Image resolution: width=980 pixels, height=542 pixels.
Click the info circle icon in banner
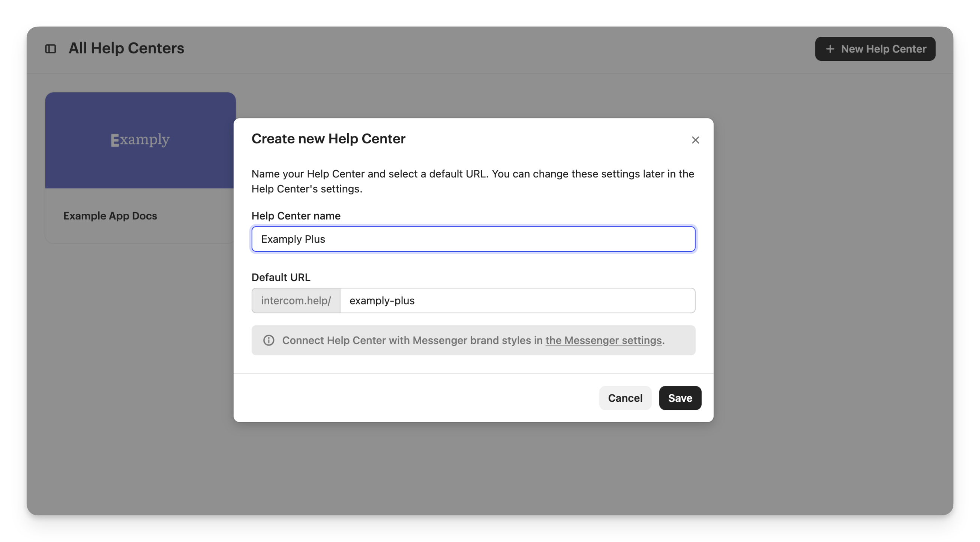click(x=269, y=340)
